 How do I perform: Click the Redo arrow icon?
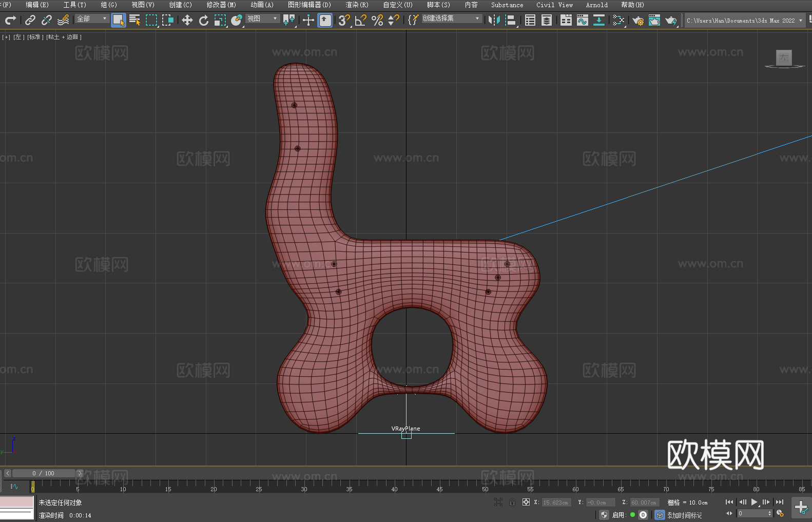pyautogui.click(x=10, y=20)
